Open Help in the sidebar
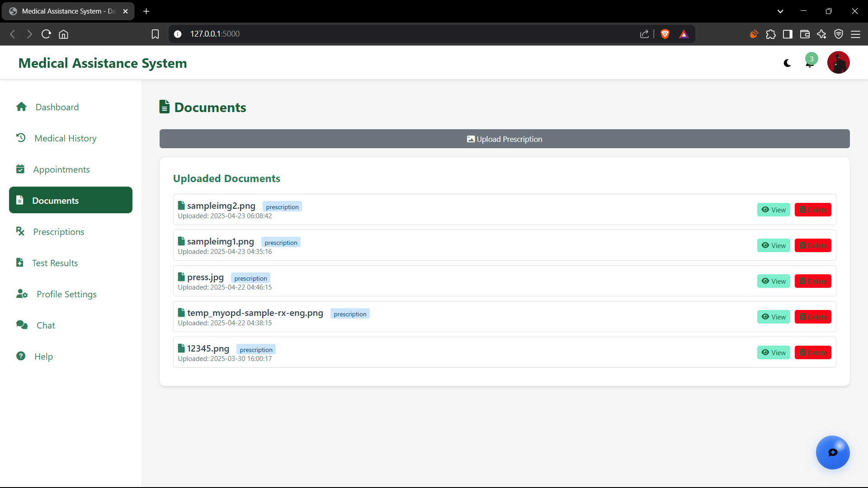 [71, 357]
